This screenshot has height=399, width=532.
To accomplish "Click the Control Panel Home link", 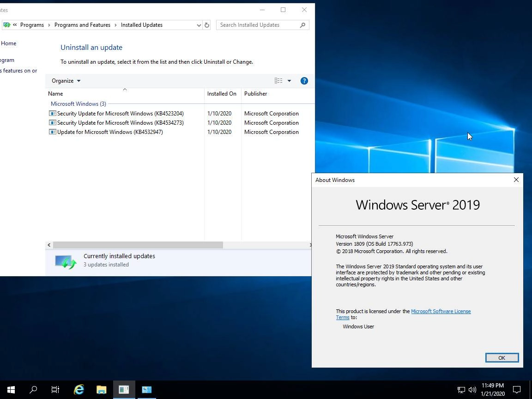I will [8, 43].
